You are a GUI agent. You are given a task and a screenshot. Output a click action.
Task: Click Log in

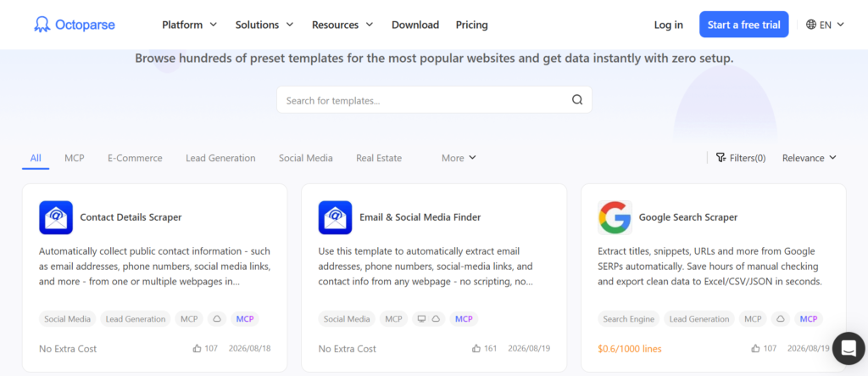point(668,25)
